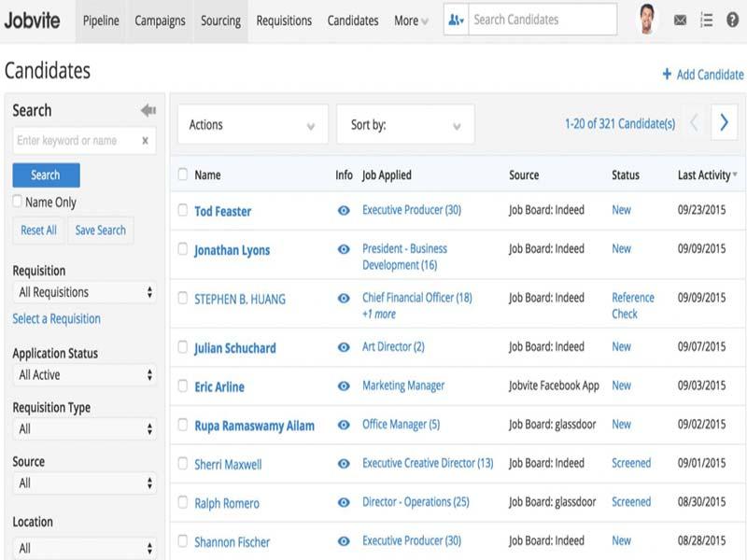Screen dimensions: 747x560
Task: Collapse the Search panel arrow icon
Action: 148,110
